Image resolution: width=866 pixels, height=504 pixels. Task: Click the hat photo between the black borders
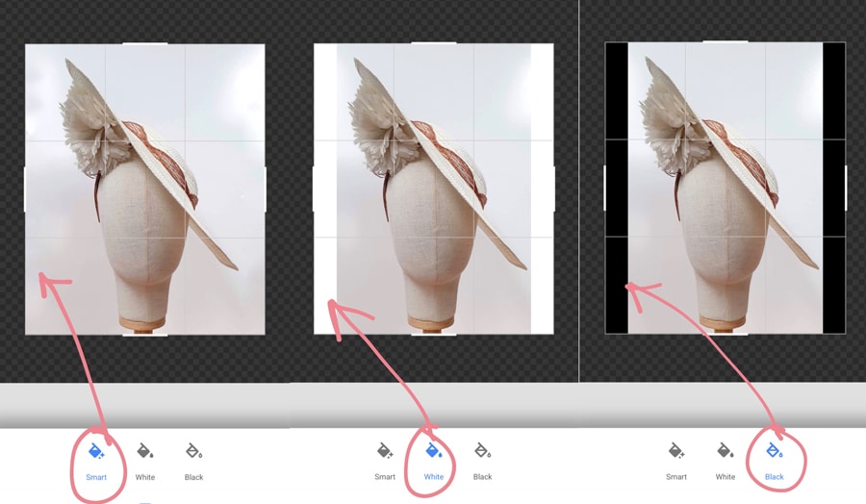(x=726, y=188)
